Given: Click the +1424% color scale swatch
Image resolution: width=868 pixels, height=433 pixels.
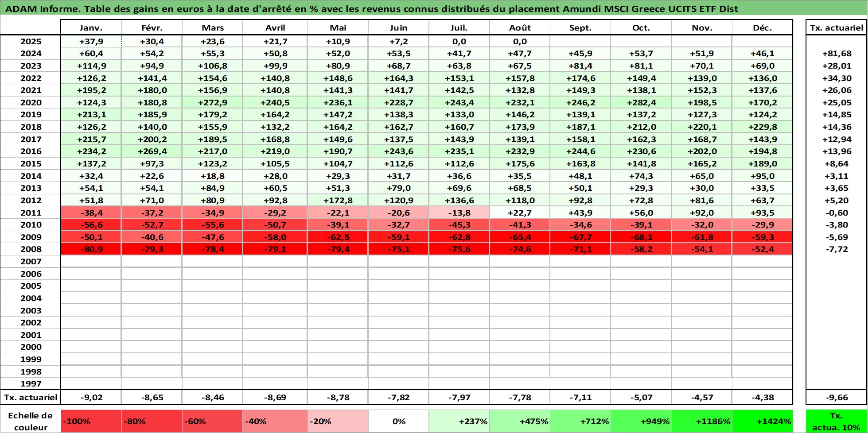Looking at the screenshot, I should (x=762, y=421).
